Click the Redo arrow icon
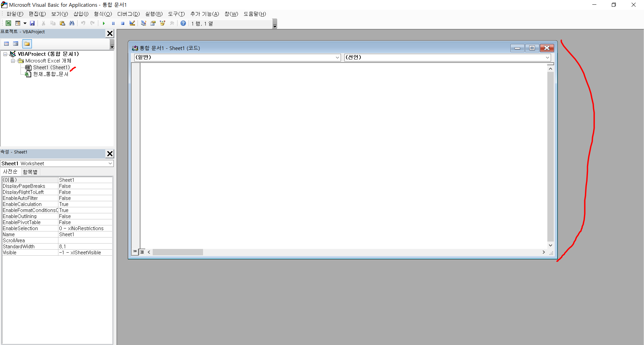The width and height of the screenshot is (644, 345). [x=92, y=23]
